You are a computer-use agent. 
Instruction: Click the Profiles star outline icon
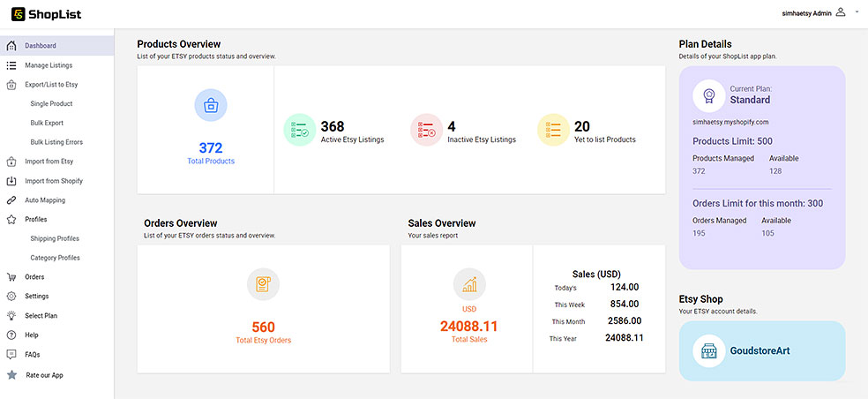tap(11, 220)
